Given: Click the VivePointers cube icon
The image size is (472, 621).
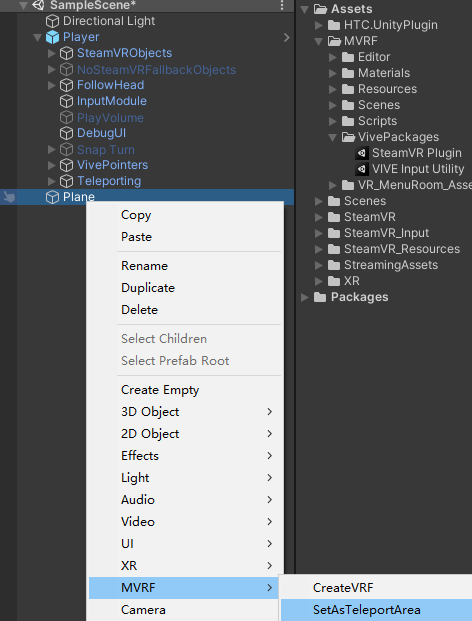Looking at the screenshot, I should click(66, 165).
